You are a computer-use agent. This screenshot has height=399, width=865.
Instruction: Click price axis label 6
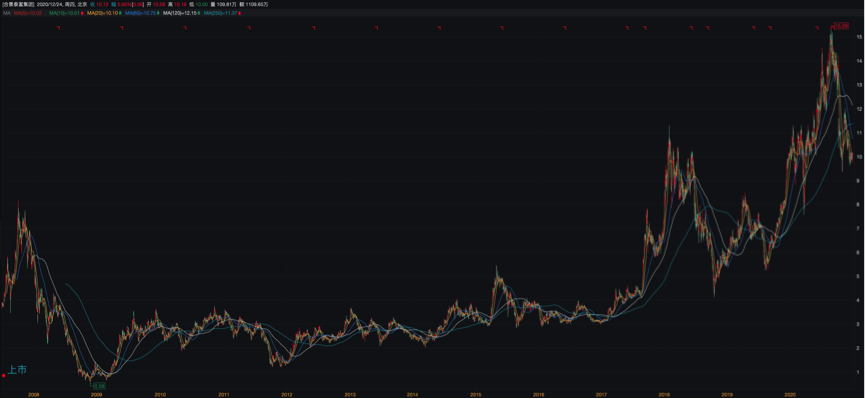859,252
